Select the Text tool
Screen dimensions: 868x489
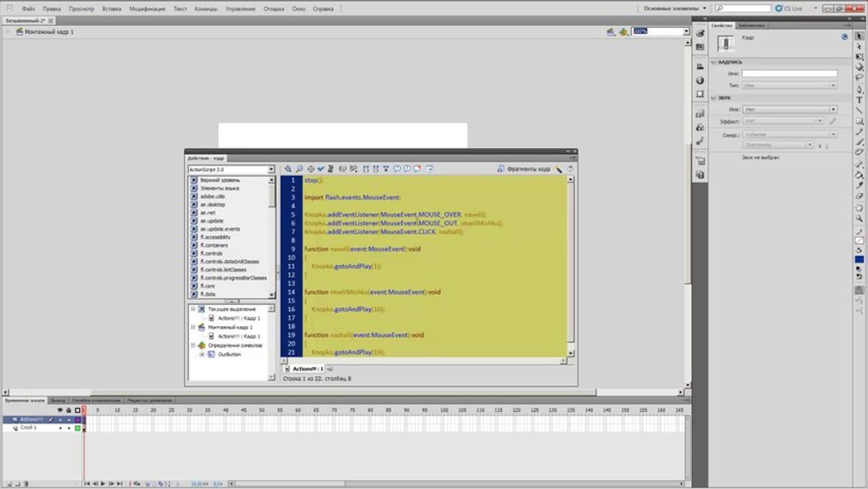tap(859, 100)
